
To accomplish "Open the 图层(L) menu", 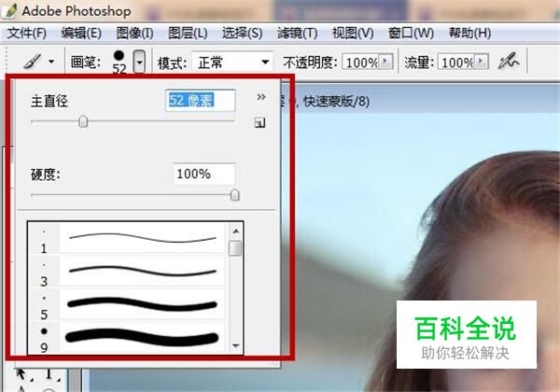I will [188, 34].
